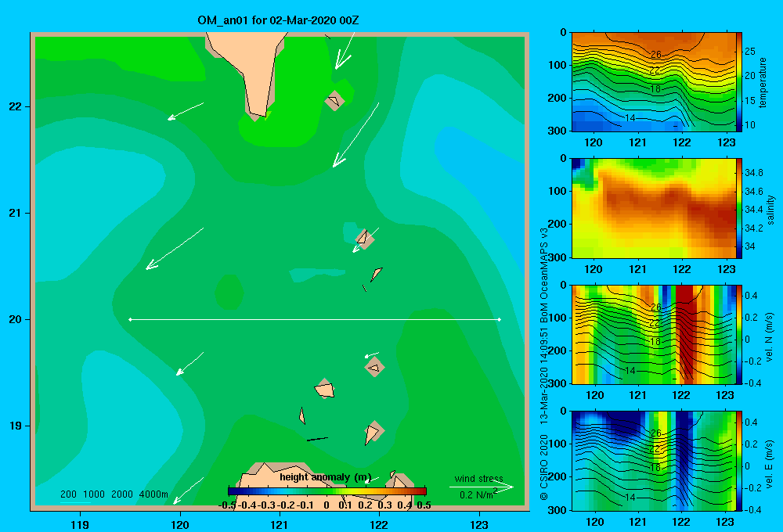Select the "height anomaly (m)" legend label
The image size is (783, 532).
[325, 477]
